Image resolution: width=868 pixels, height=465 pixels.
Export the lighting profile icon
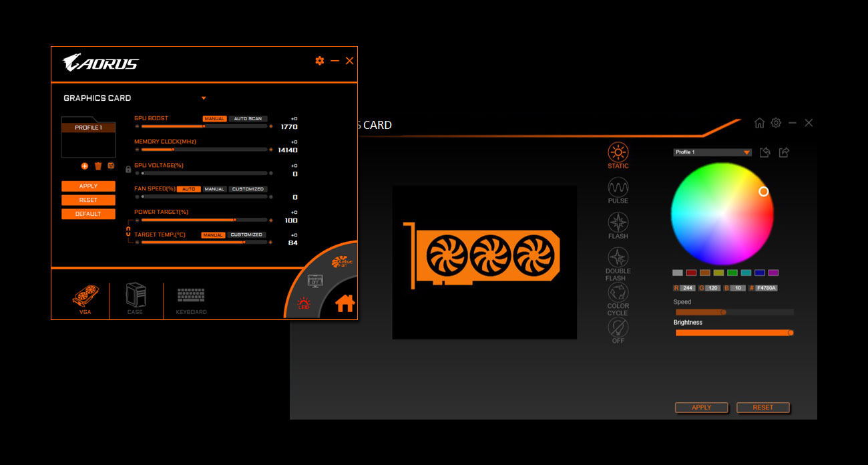(784, 152)
